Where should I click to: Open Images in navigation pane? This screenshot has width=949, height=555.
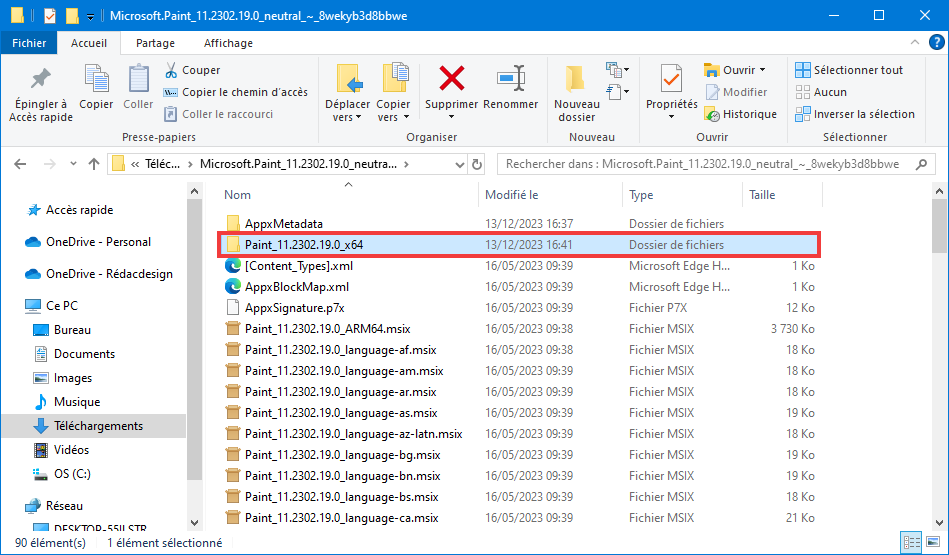pyautogui.click(x=62, y=378)
